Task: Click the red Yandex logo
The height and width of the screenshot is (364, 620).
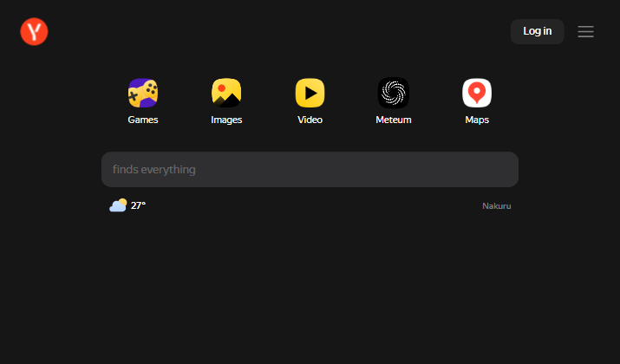Action: tap(34, 31)
